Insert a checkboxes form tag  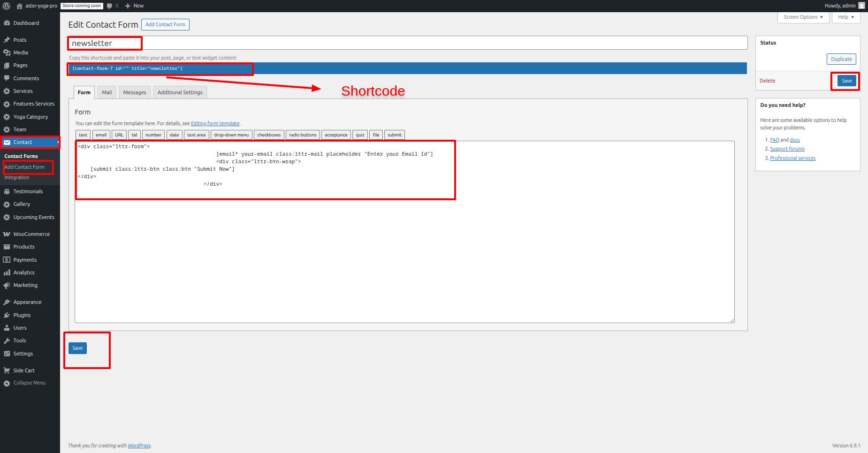[269, 135]
